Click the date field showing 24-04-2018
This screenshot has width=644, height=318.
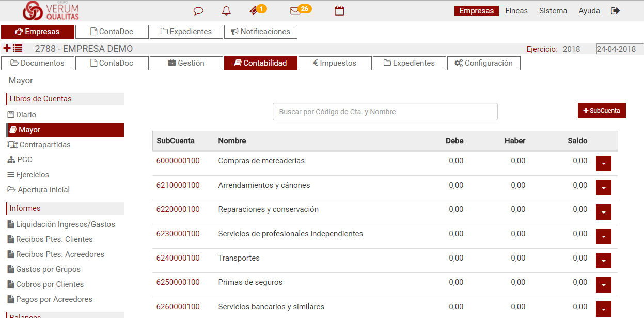(x=619, y=49)
